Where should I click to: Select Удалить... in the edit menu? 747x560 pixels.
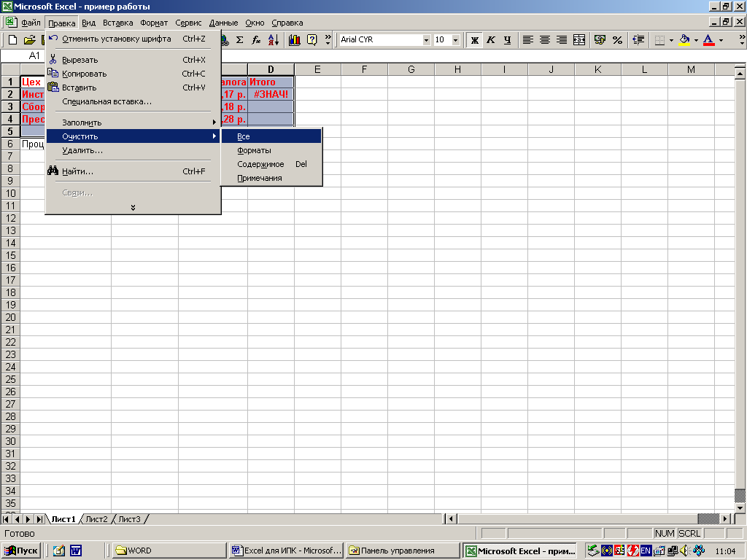tap(133, 150)
